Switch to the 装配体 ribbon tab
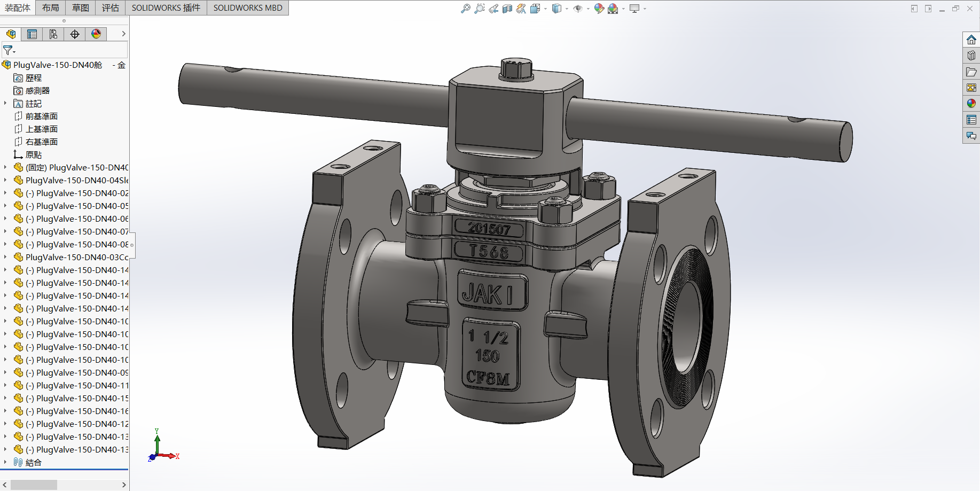Viewport: 980px width, 491px height. click(18, 7)
